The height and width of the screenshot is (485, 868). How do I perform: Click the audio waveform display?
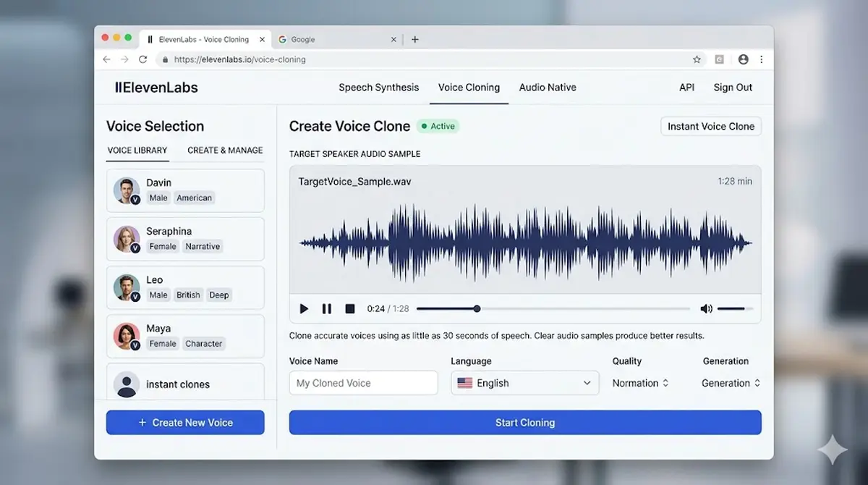tap(525, 243)
